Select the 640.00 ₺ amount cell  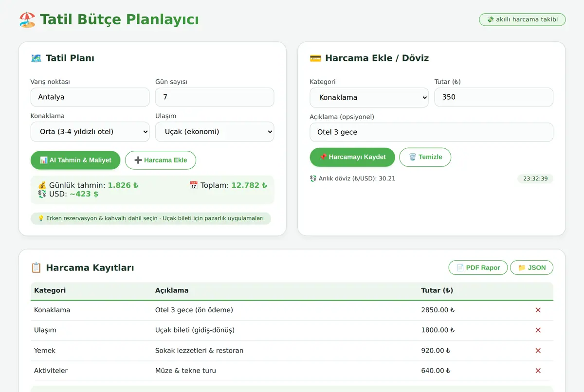click(436, 371)
